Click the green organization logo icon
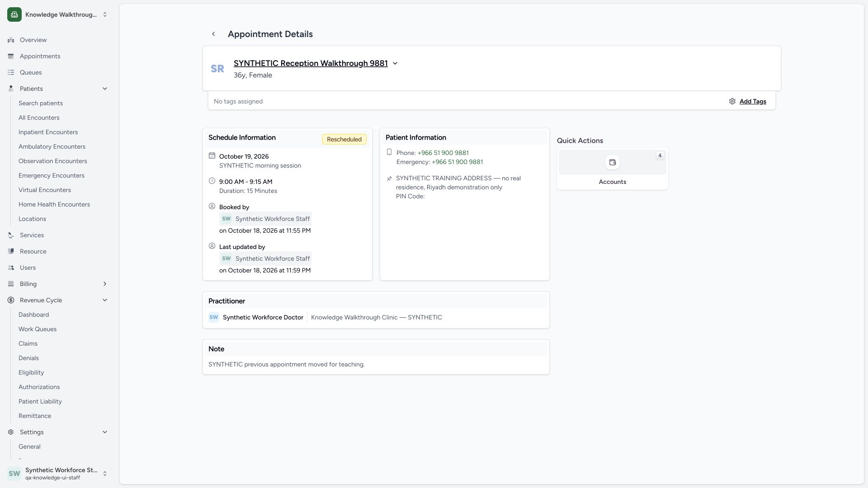868x488 pixels. pos(14,14)
